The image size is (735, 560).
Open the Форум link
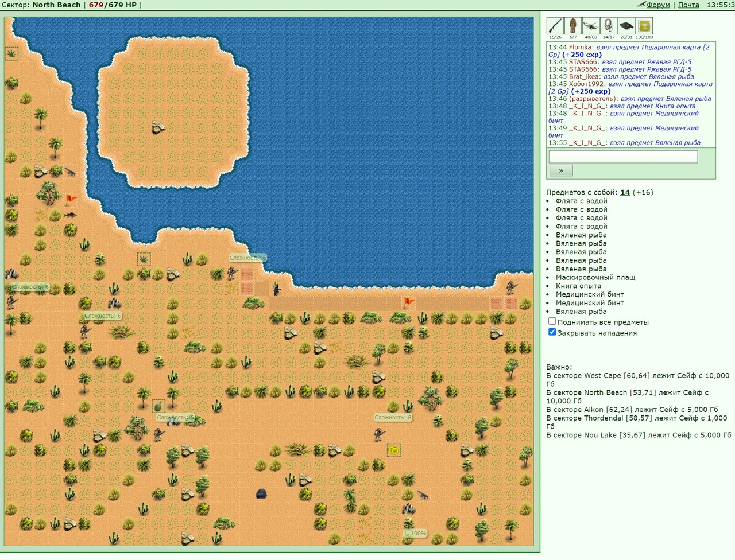[658, 5]
